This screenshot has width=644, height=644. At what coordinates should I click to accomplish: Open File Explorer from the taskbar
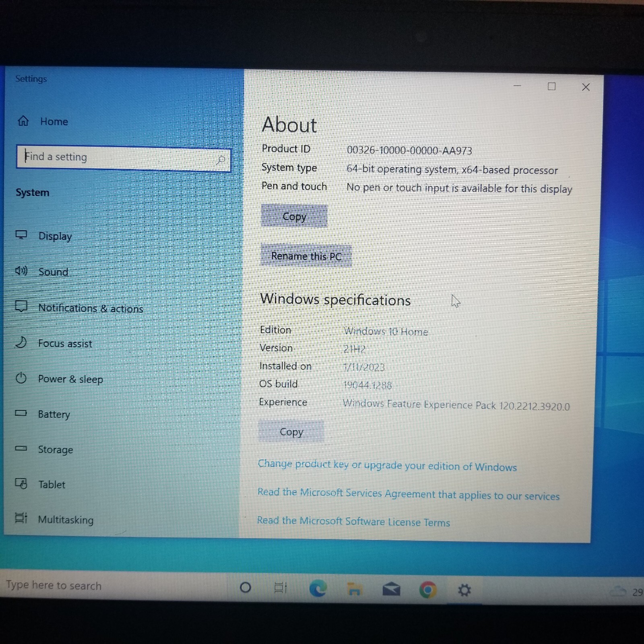coord(354,589)
